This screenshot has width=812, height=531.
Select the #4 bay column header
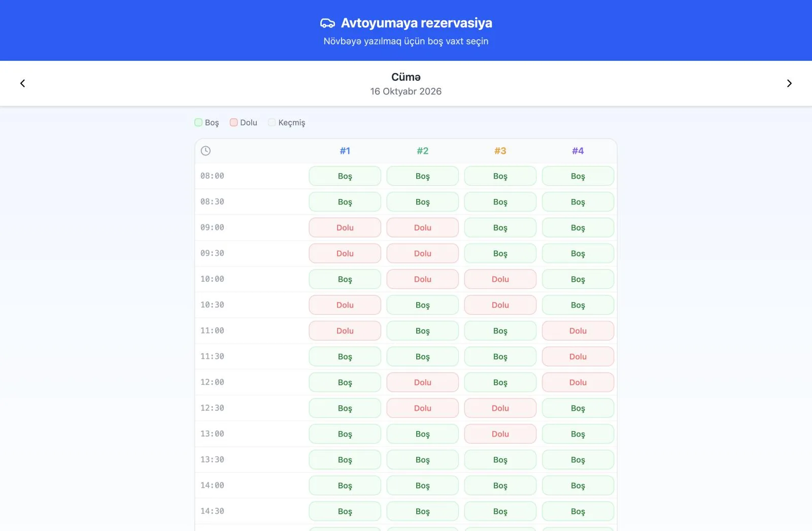(578, 151)
